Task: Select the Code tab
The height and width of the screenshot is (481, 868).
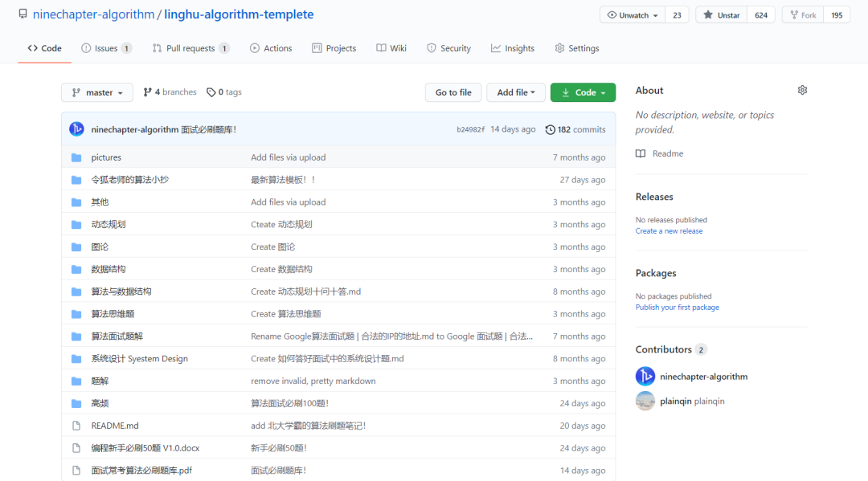Action: (44, 48)
